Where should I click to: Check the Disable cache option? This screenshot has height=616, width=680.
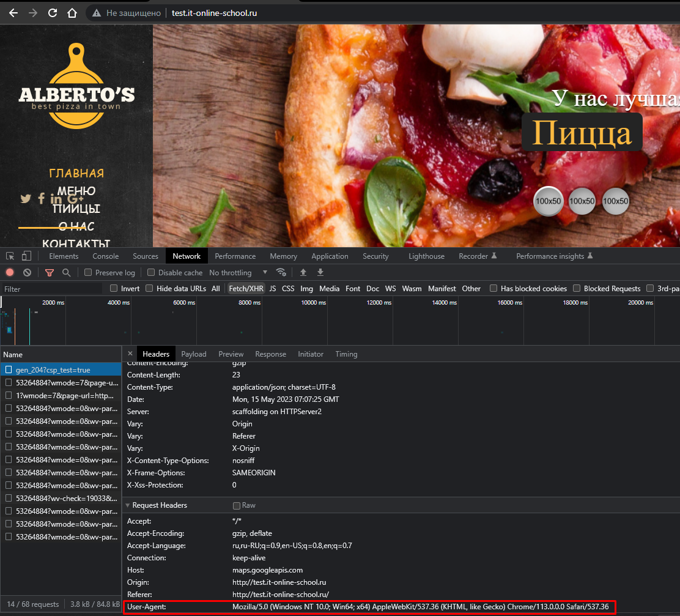point(152,273)
